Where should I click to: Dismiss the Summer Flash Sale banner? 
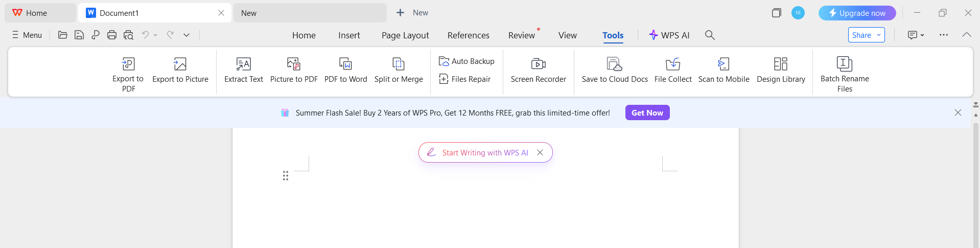click(958, 113)
